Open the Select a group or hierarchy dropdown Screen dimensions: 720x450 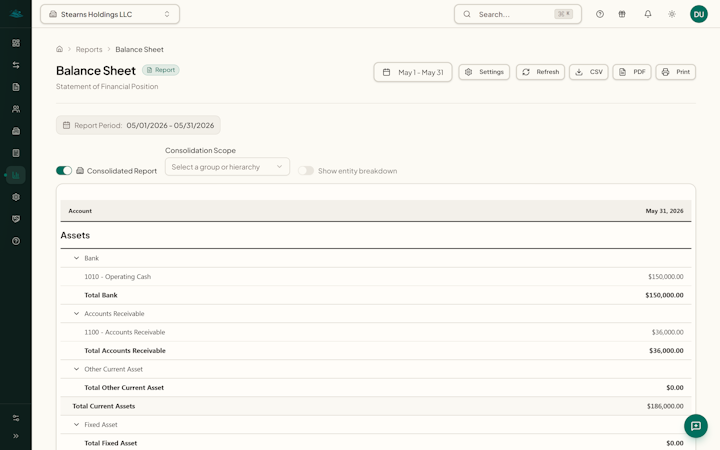click(x=227, y=167)
